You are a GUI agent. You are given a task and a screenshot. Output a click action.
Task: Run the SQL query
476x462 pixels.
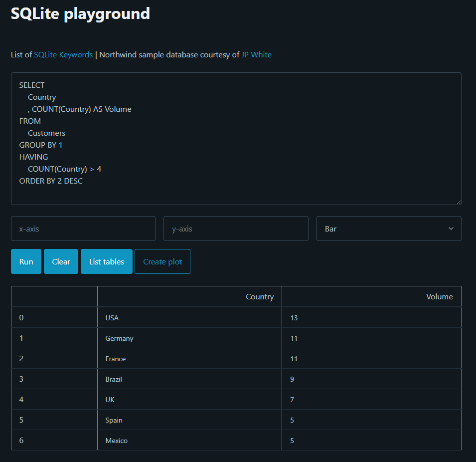coord(26,261)
